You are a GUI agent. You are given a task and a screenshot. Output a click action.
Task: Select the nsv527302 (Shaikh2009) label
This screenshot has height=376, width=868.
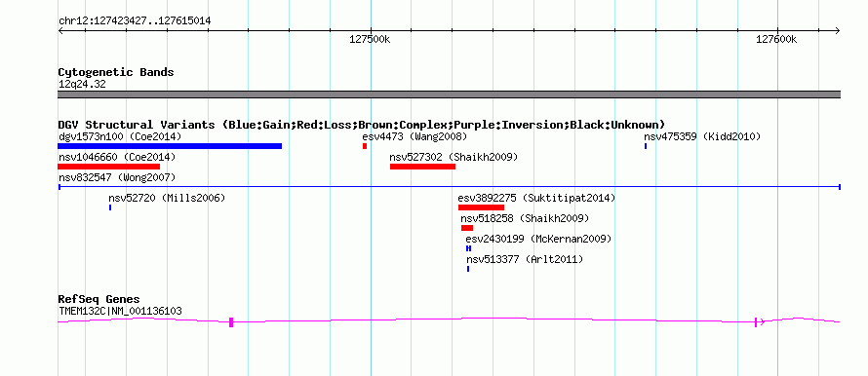pyautogui.click(x=454, y=157)
